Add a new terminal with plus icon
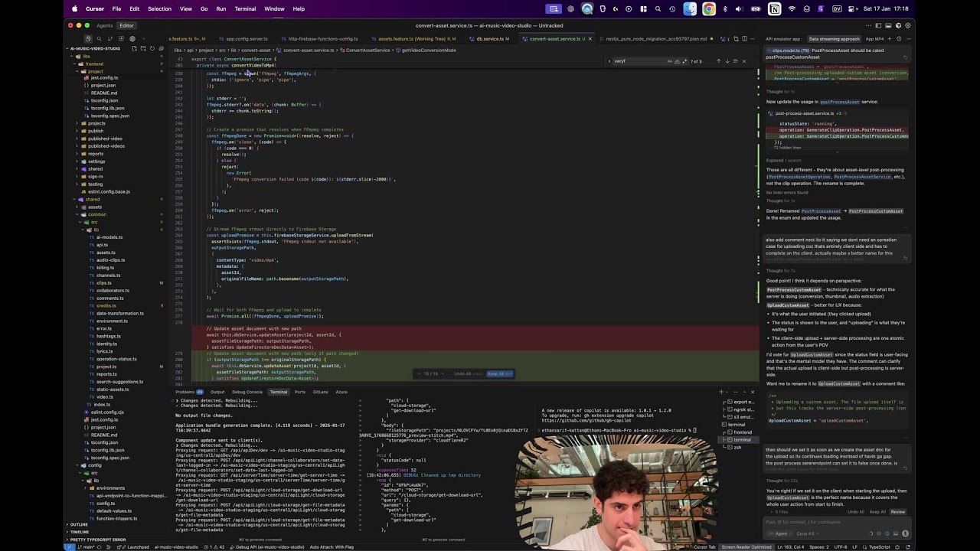Image resolution: width=980 pixels, height=551 pixels. click(x=720, y=392)
